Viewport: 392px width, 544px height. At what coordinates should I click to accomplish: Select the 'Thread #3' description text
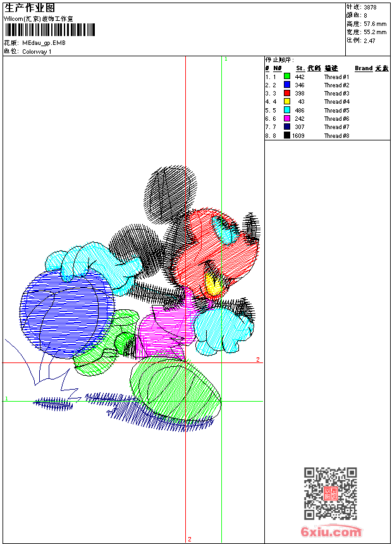coord(336,94)
